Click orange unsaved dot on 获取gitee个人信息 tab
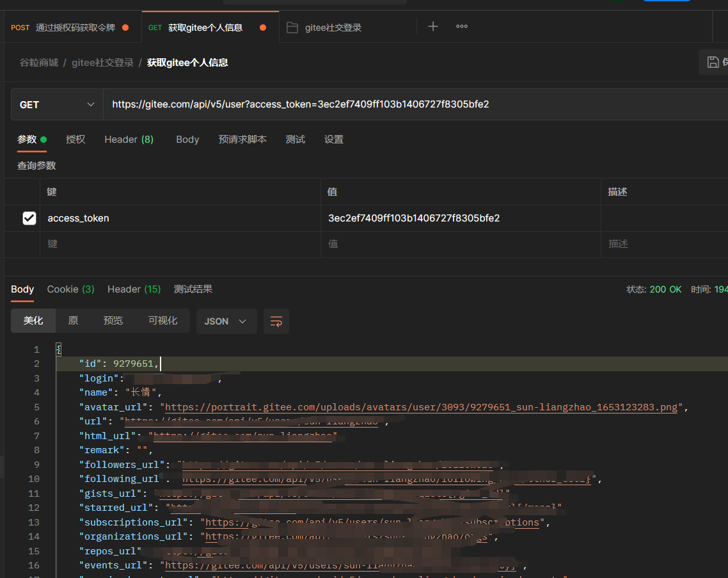This screenshot has height=578, width=728. [x=263, y=28]
